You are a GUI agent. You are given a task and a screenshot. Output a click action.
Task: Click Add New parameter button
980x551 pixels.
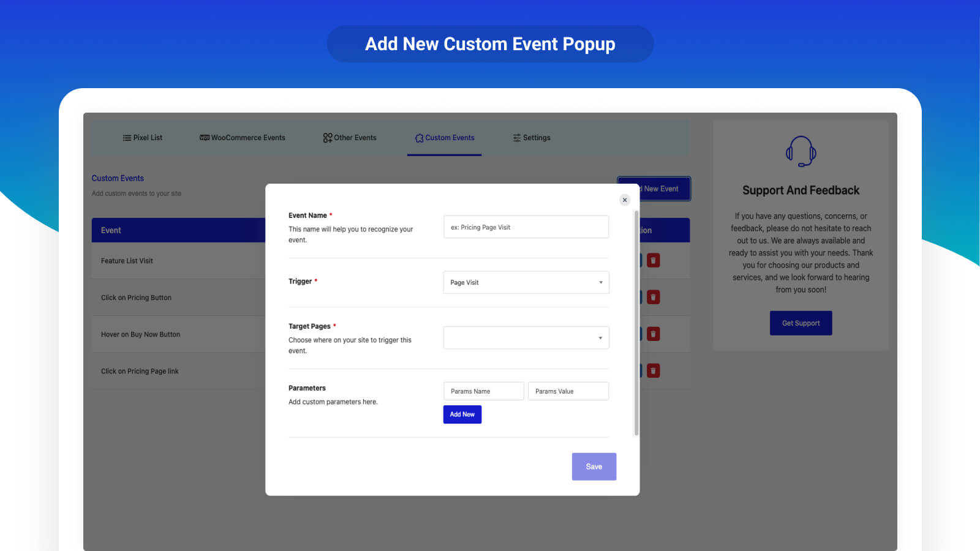462,414
